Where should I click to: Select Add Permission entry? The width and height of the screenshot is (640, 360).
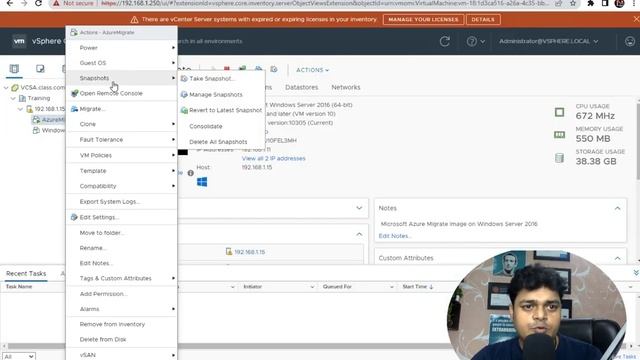pyautogui.click(x=122, y=294)
